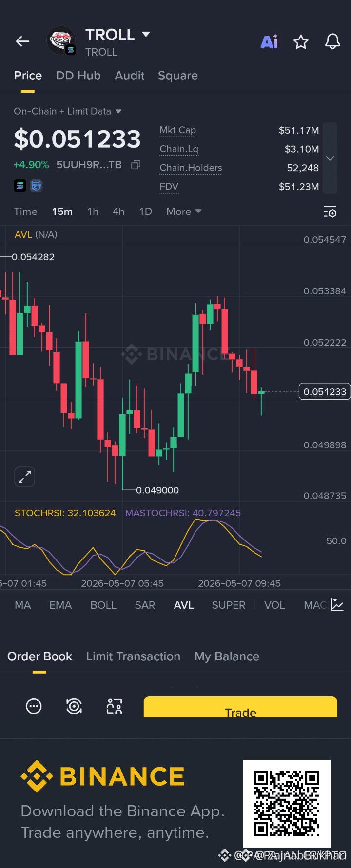Open the My Balance tab

point(227,656)
